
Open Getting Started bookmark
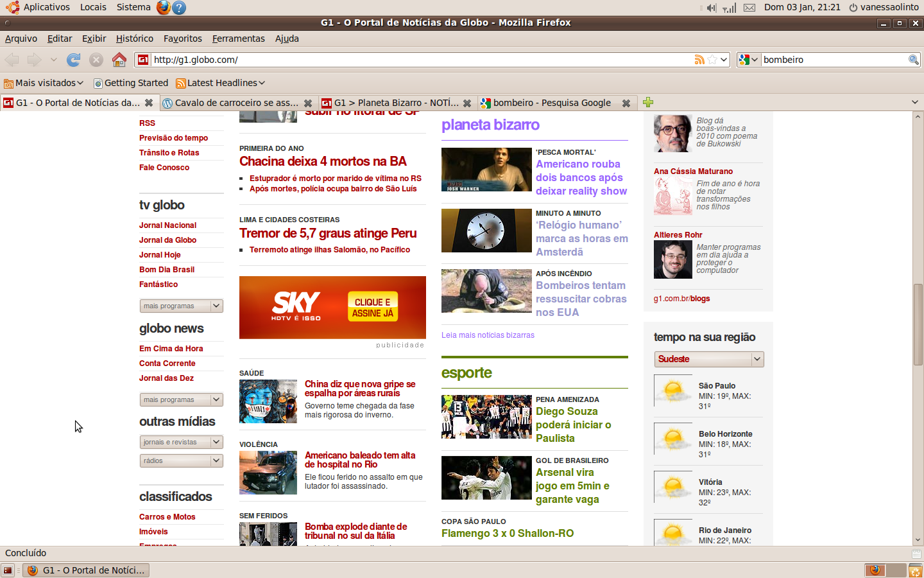[x=131, y=83]
